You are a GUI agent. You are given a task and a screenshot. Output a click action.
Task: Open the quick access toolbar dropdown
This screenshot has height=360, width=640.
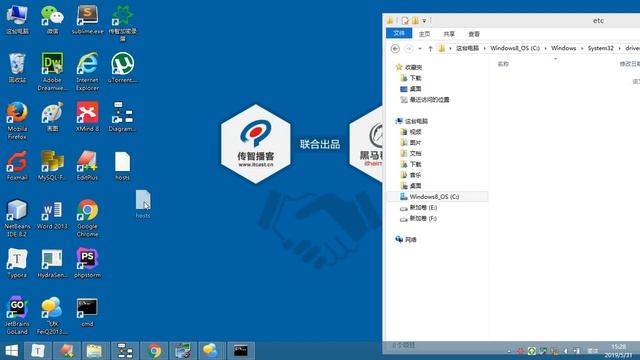coord(424,20)
